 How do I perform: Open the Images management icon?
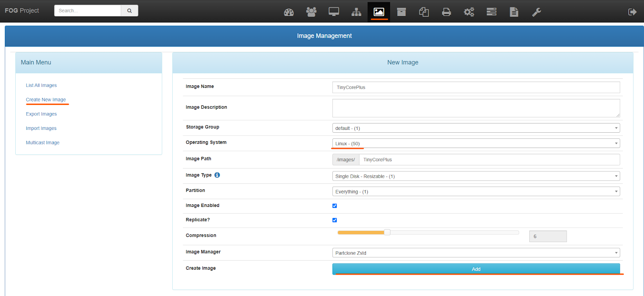click(x=379, y=12)
